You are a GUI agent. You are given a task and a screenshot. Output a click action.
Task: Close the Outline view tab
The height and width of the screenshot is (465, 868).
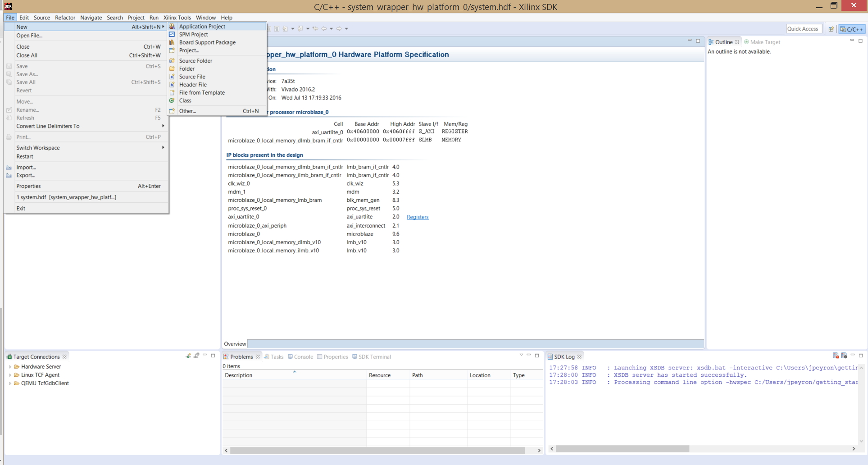point(737,42)
